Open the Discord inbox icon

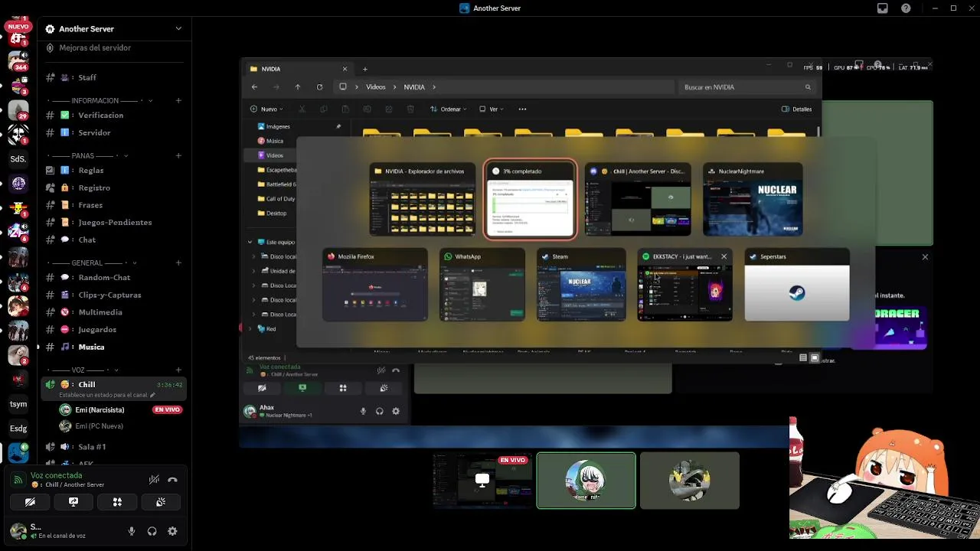click(x=883, y=8)
